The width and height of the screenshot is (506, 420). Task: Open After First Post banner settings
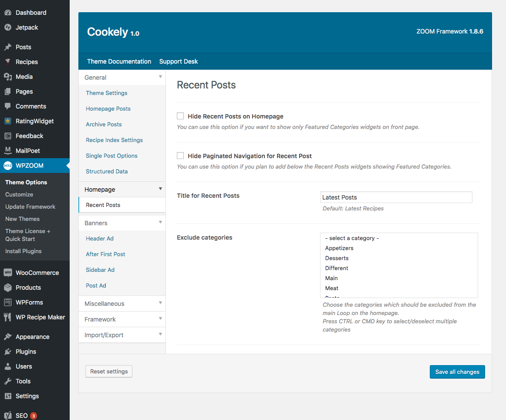(105, 254)
